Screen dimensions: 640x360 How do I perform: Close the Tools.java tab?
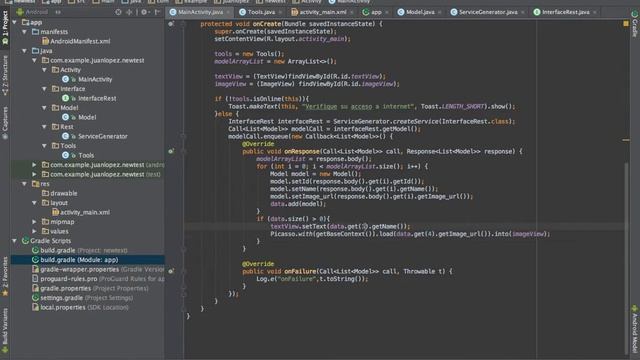(280, 13)
